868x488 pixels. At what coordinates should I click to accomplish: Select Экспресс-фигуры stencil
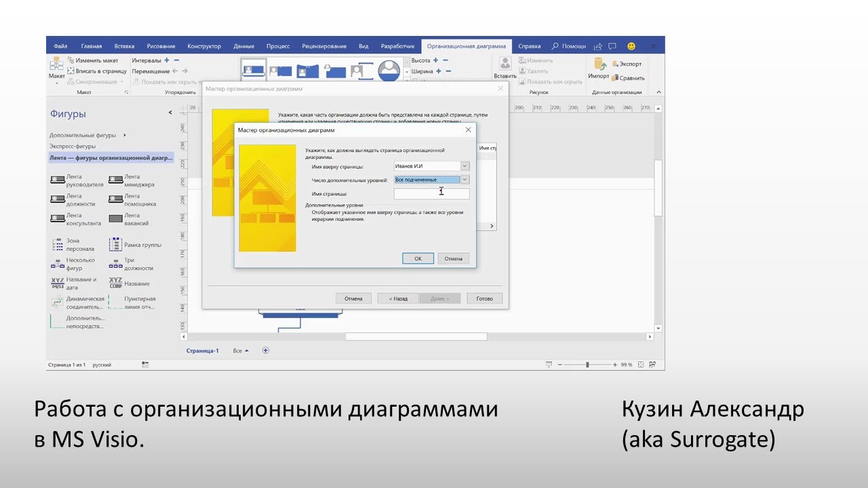click(x=73, y=146)
